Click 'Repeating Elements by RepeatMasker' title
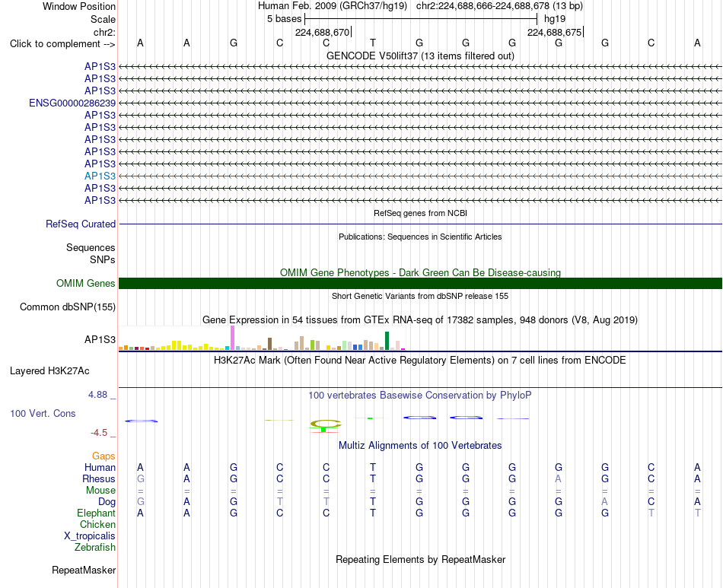Viewport: 723px width, 588px height. pos(420,559)
